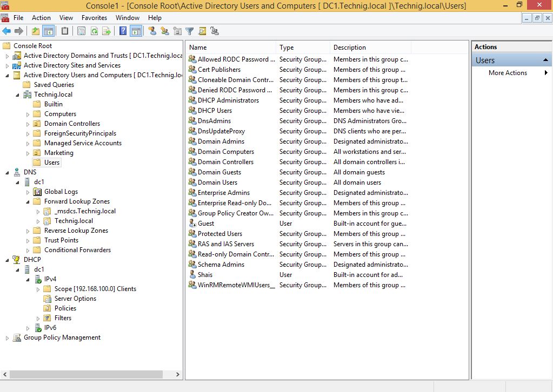Screen dimensions: 553x392
Task: Collapse the Forward Lookup Zones node
Action: click(x=28, y=202)
